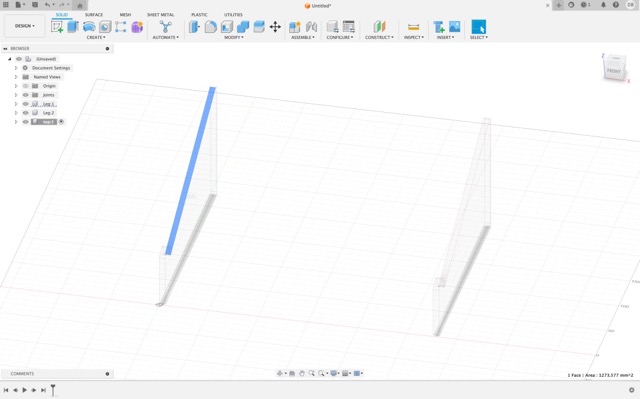Activate the Move/Copy tool
Image resolution: width=640 pixels, height=399 pixels.
275,27
